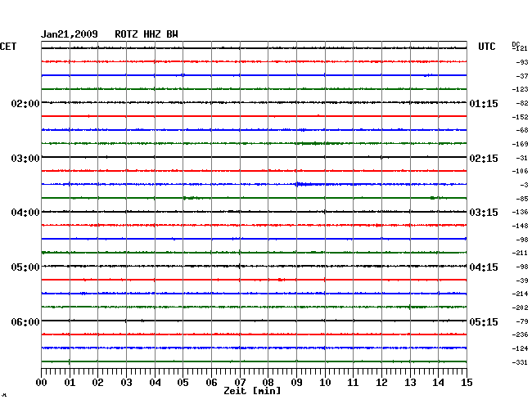The image size is (532, 404).
Task: Click the 02:15 UTC time label
Action: coord(484,159)
